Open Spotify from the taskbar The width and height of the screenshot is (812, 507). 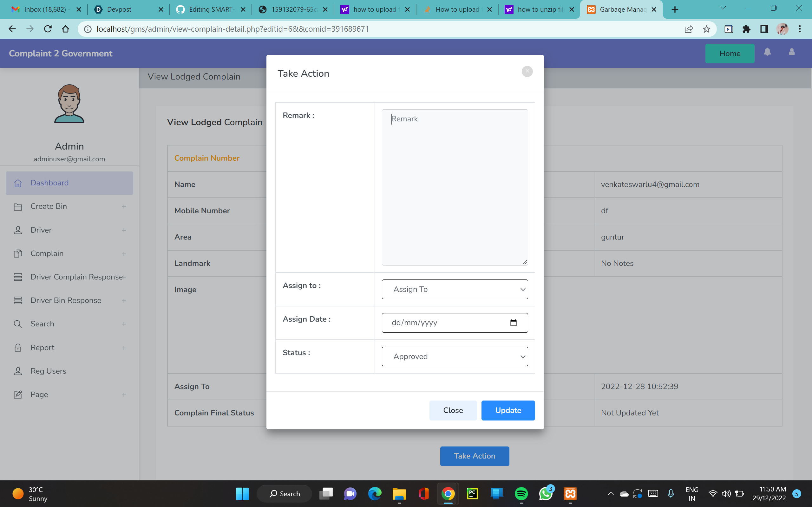pos(521,494)
